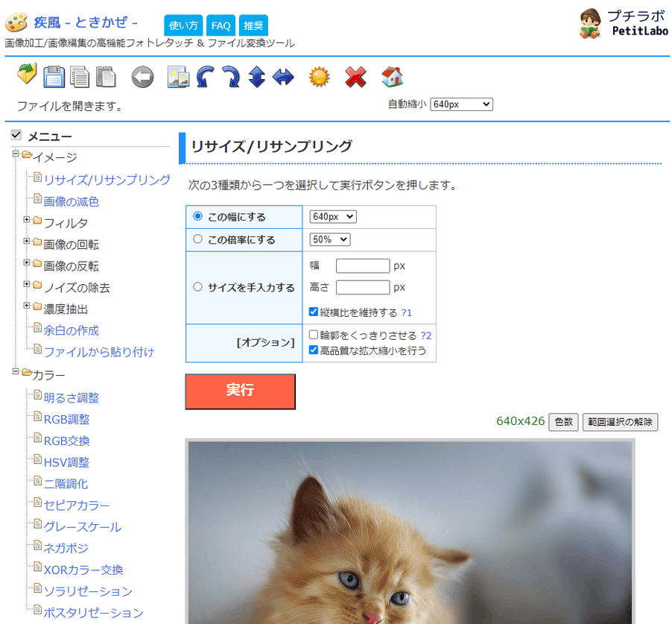Open RGB調整 menu item
The image size is (672, 624).
(67, 419)
